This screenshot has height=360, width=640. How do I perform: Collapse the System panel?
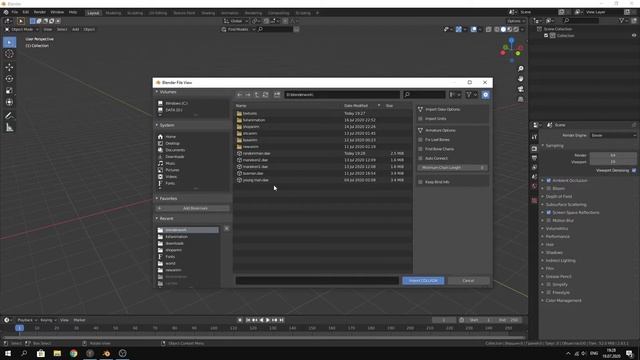click(x=157, y=125)
